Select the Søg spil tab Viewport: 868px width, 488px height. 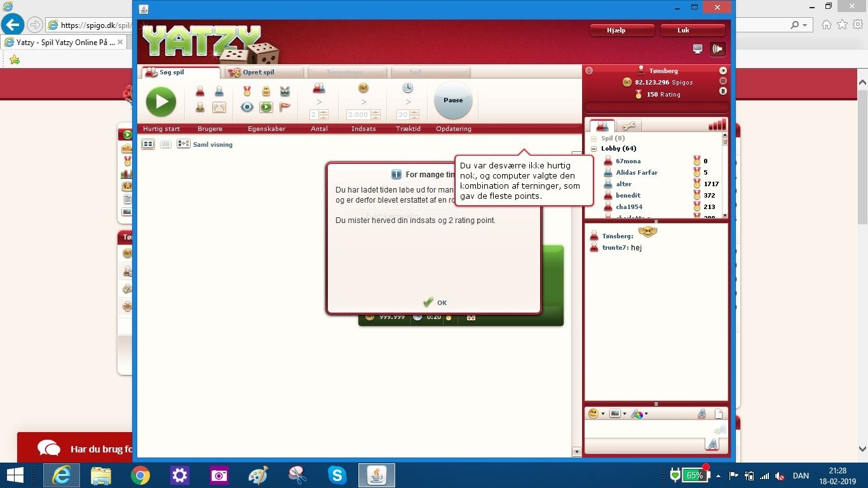[x=180, y=72]
